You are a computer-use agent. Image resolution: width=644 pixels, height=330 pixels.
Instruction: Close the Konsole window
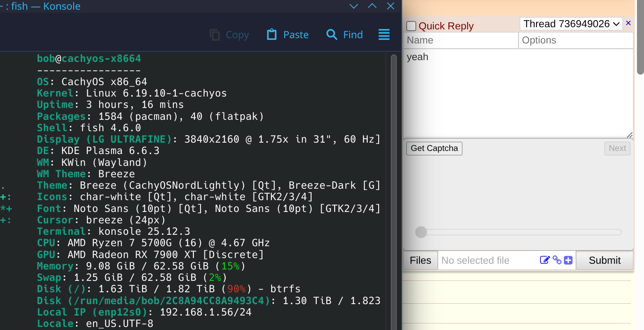pos(390,6)
